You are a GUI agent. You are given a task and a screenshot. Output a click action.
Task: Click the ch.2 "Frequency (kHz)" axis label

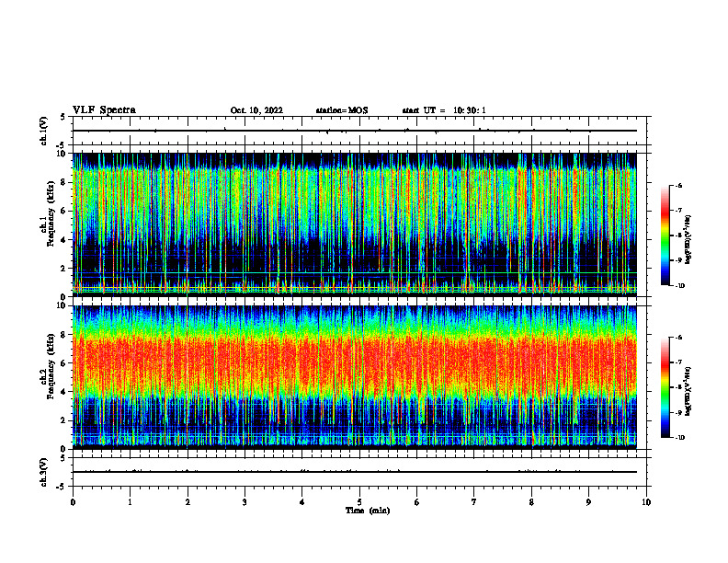[x=51, y=366]
